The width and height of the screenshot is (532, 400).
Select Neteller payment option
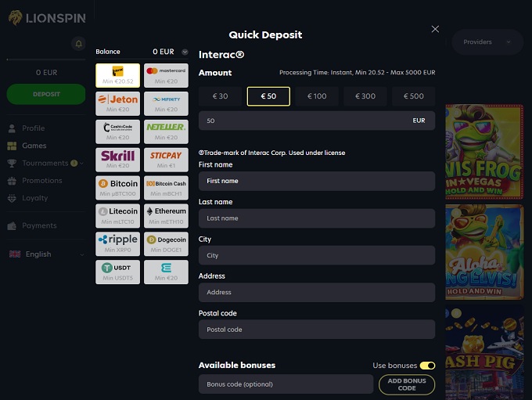point(166,131)
